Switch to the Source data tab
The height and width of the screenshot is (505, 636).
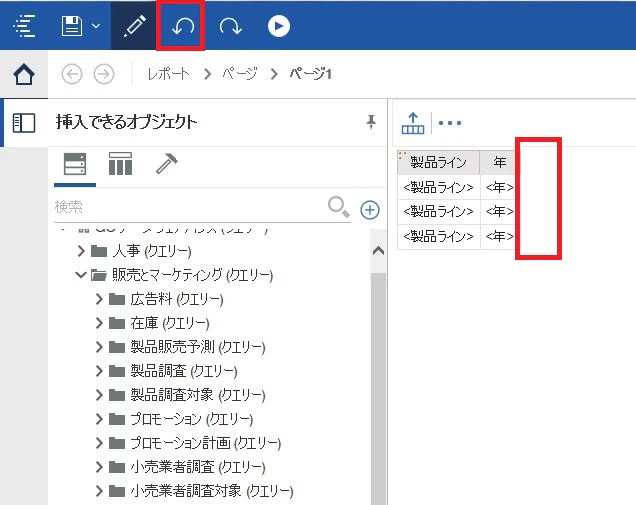point(75,164)
